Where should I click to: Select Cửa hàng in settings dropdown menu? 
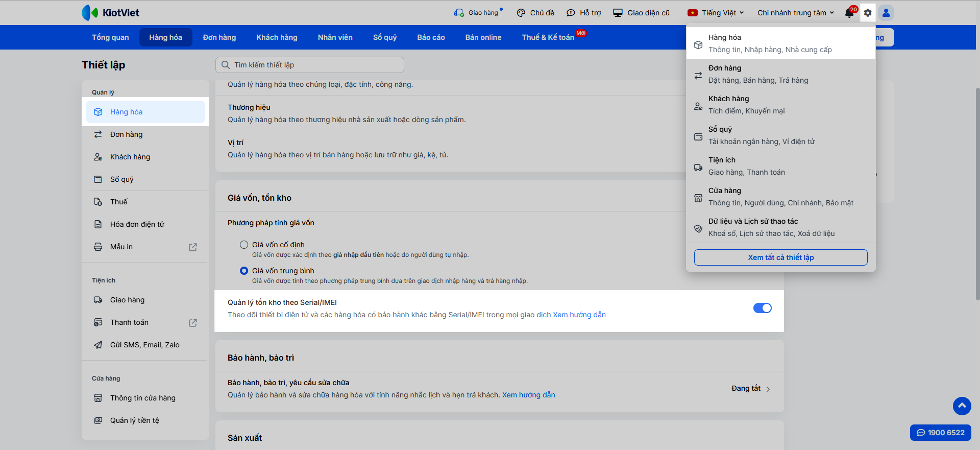(781, 197)
